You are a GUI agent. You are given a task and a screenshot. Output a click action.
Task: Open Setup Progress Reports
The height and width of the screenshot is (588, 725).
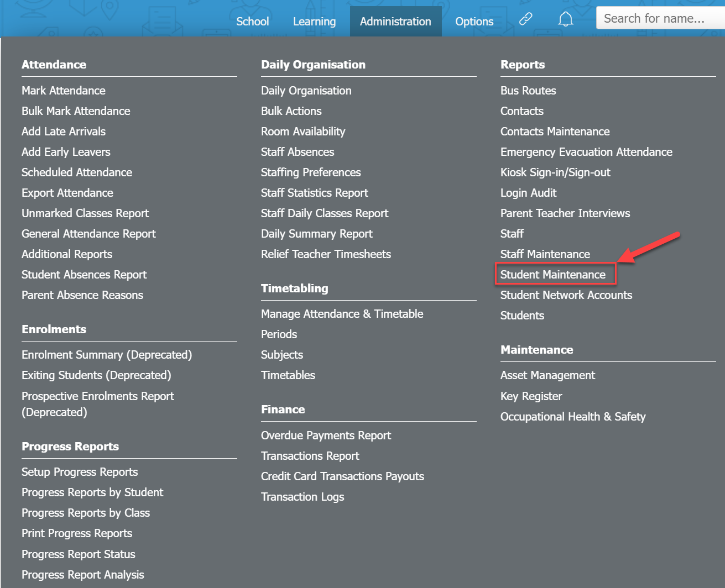[x=80, y=472]
